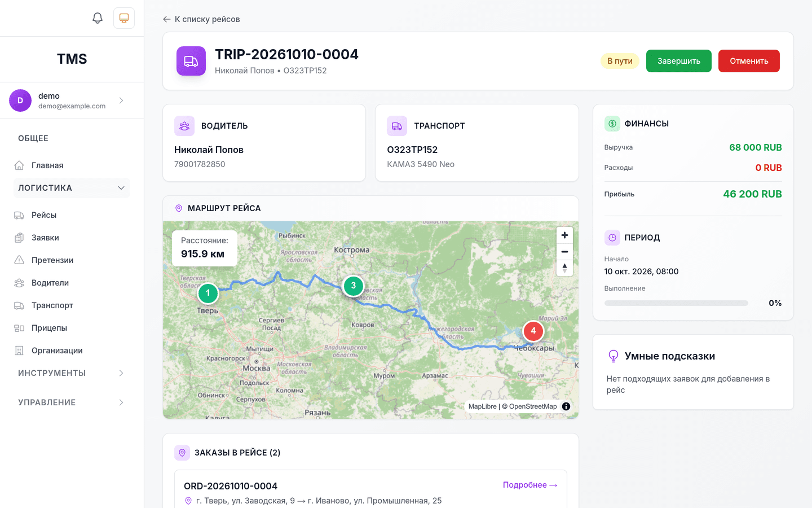Open Заявки in the sidebar
812x508 pixels.
(x=72, y=238)
